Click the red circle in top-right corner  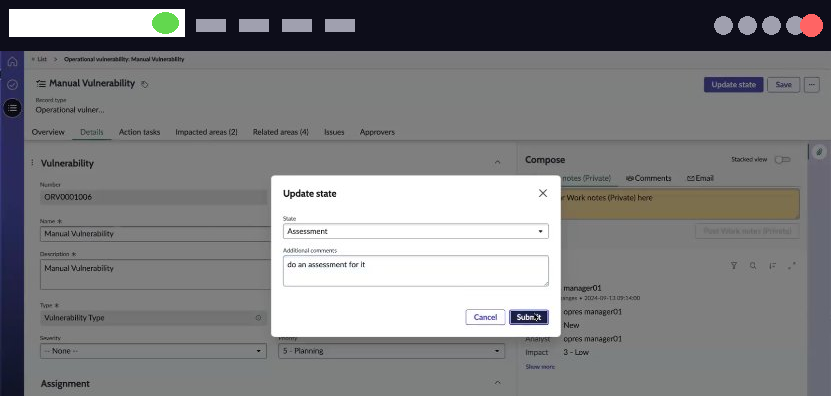[811, 25]
